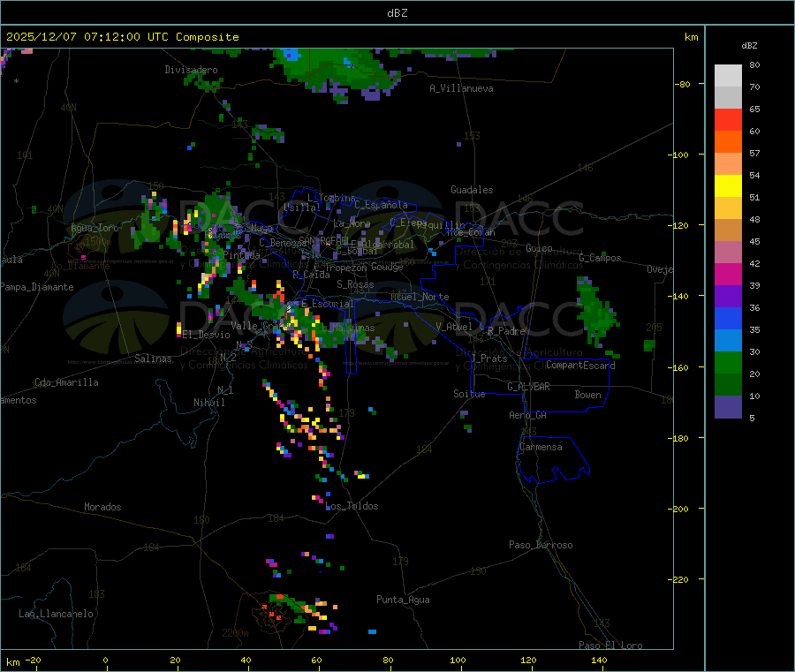The image size is (795, 672).
Task: Click the 'Paso_Barroso' map label
Action: (x=541, y=545)
